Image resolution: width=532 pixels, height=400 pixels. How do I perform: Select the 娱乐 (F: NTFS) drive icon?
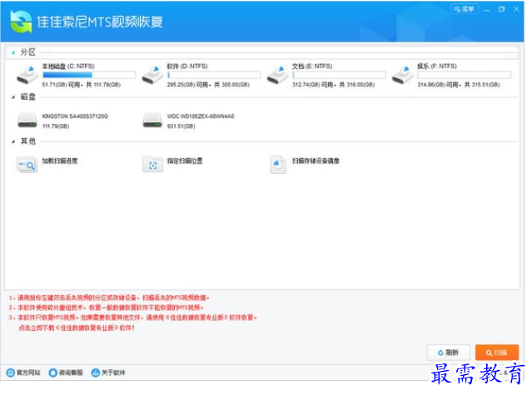(x=403, y=75)
